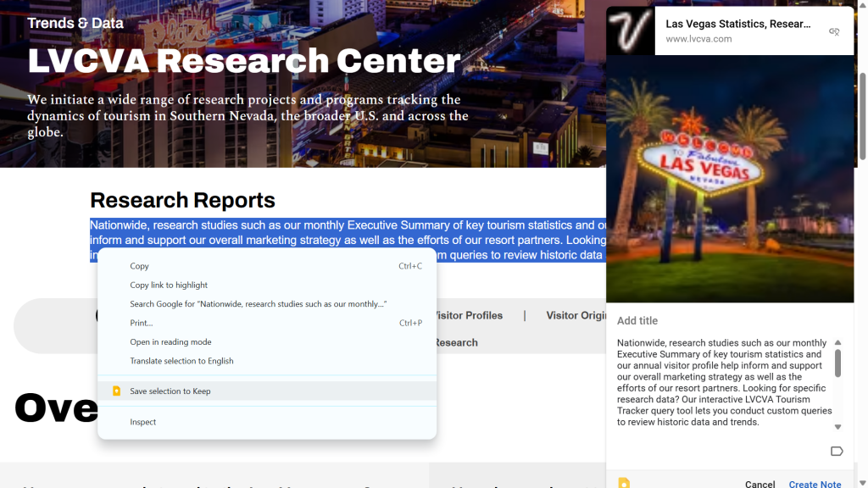Viewport: 868px width, 488px height.
Task: Open the add label icon in the note
Action: [x=836, y=452]
